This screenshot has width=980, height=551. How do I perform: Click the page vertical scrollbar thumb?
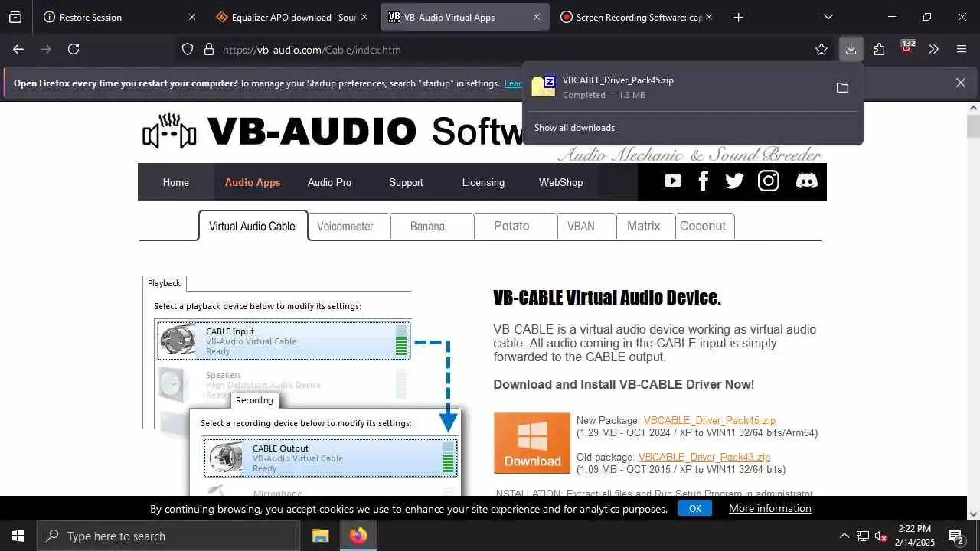(x=973, y=126)
